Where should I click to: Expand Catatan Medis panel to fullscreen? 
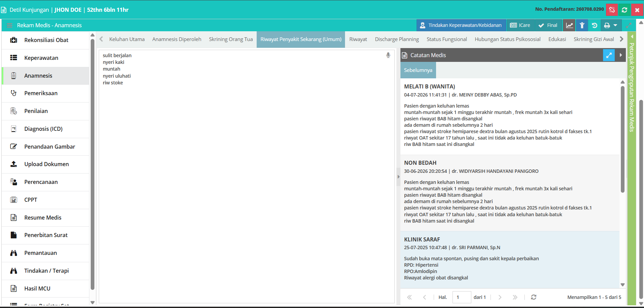tap(609, 55)
